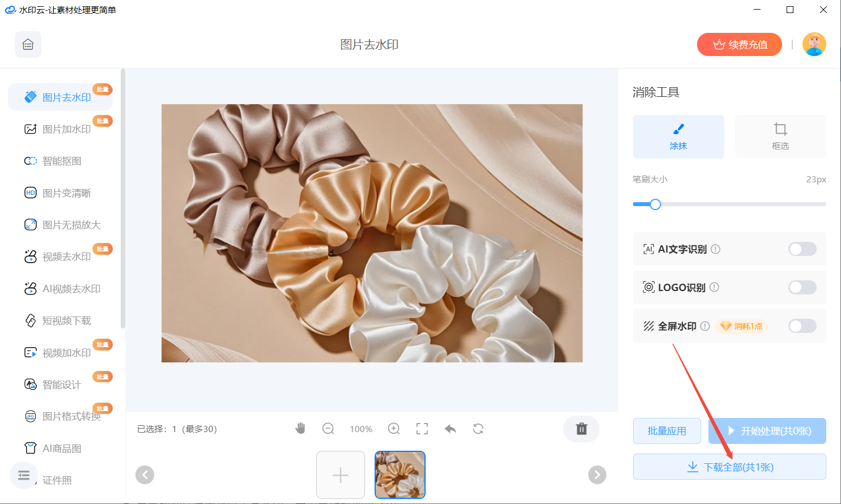Delete image with trash icon
The height and width of the screenshot is (504, 841).
[581, 429]
